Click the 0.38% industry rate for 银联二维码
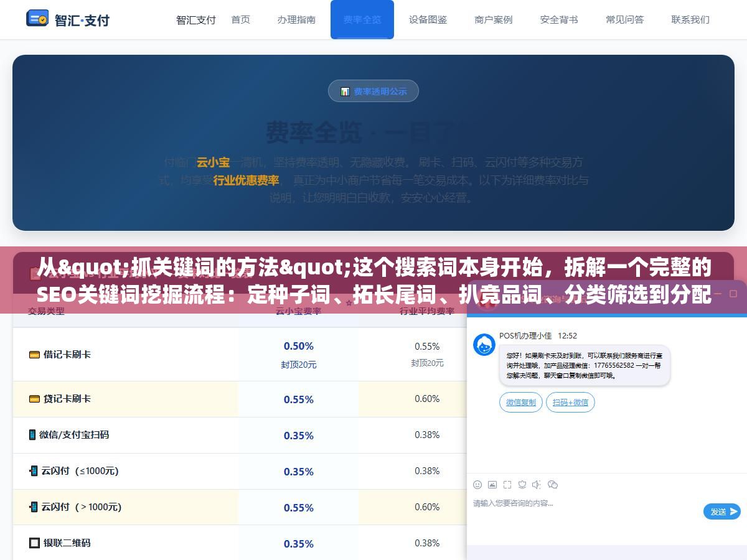 [x=427, y=543]
